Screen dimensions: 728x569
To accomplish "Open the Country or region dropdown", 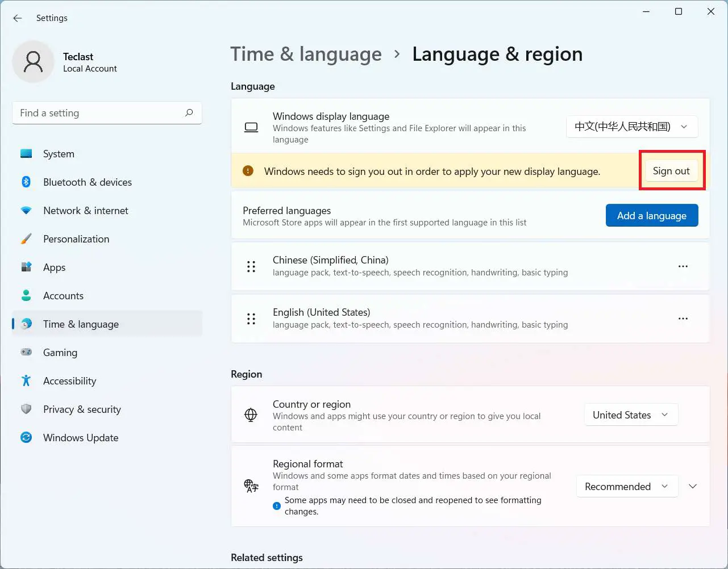I will 631,415.
